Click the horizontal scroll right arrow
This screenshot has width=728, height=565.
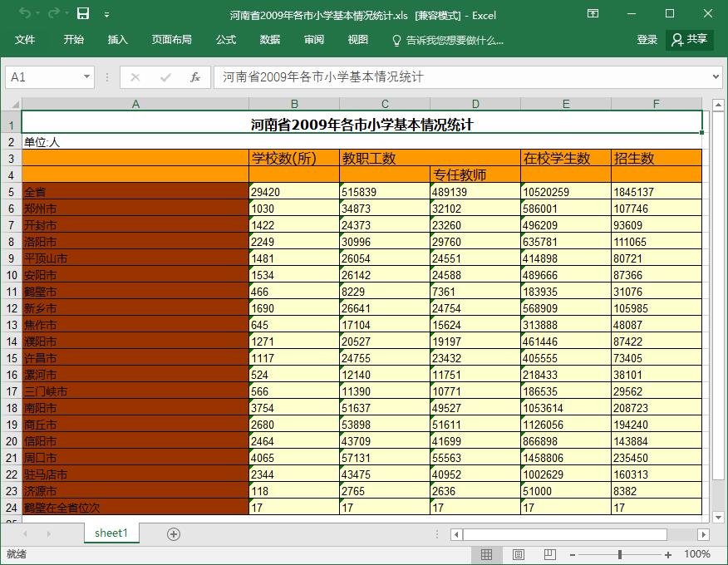703,534
